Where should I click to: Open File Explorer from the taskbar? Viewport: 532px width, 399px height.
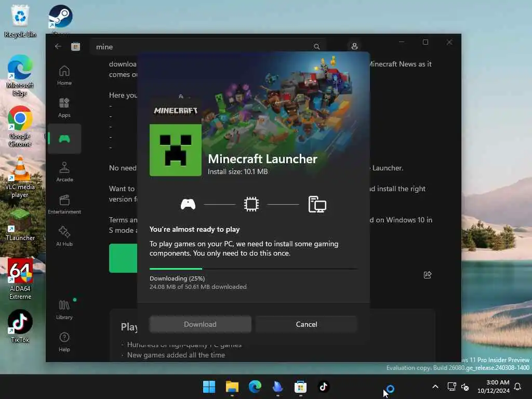tap(232, 387)
